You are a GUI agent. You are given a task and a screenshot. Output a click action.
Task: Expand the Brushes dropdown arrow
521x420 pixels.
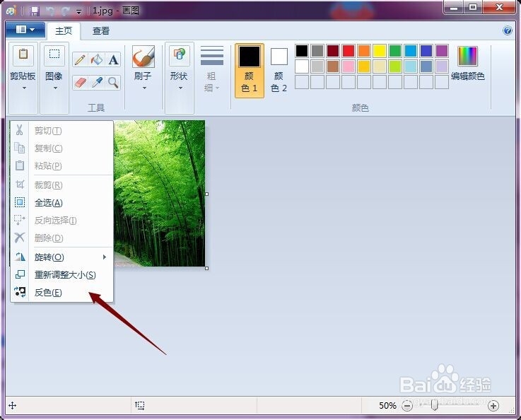click(x=144, y=88)
